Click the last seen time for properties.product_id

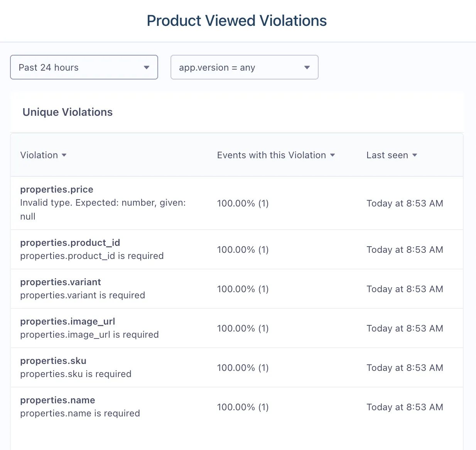tap(405, 250)
